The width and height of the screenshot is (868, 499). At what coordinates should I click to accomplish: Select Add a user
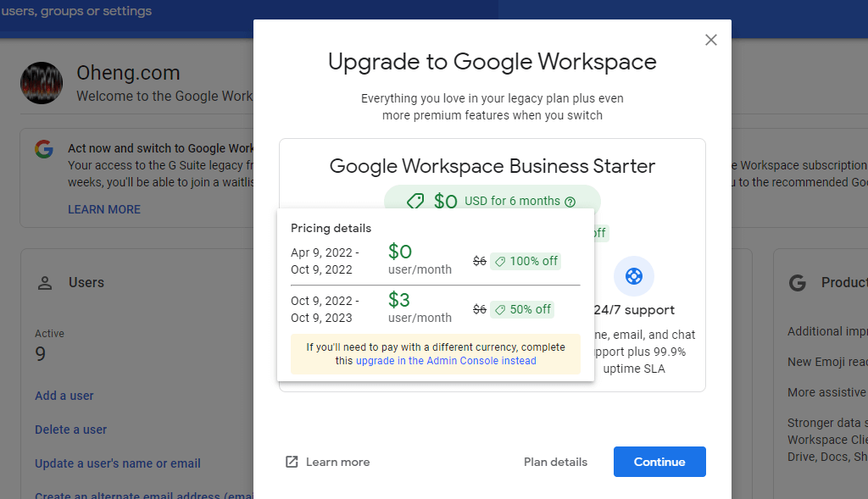[64, 396]
